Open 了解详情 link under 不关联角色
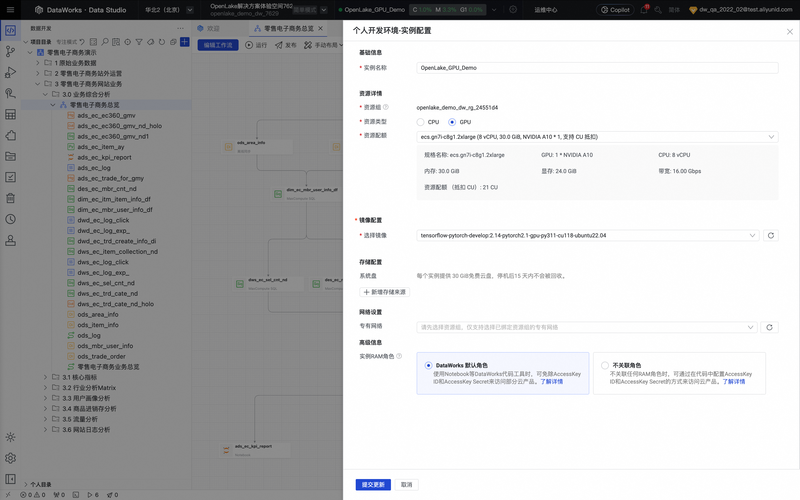This screenshot has width=800, height=500. pyautogui.click(x=734, y=382)
